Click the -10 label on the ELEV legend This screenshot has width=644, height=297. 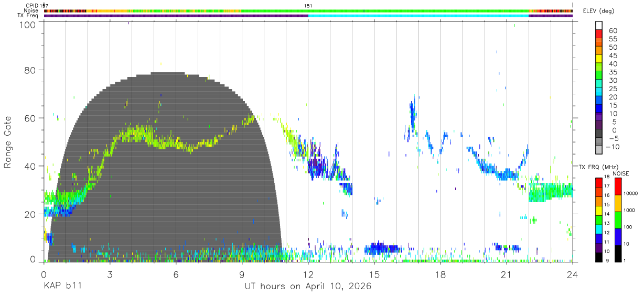pos(611,147)
